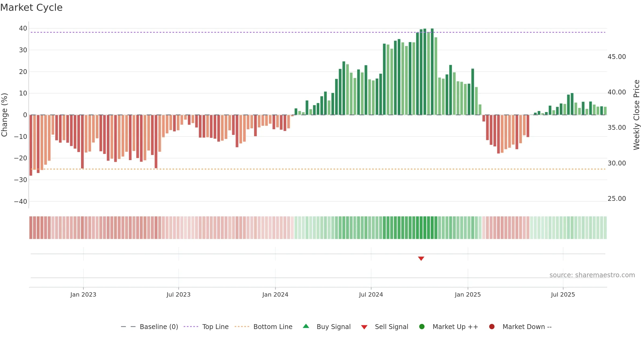
Task: Click the Jul 2023 axis label
Action: click(178, 294)
